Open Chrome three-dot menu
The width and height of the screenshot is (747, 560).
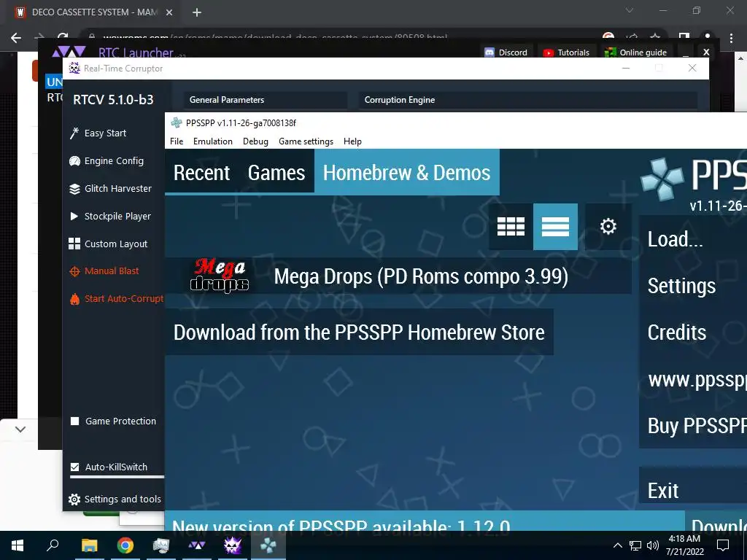[x=731, y=38]
